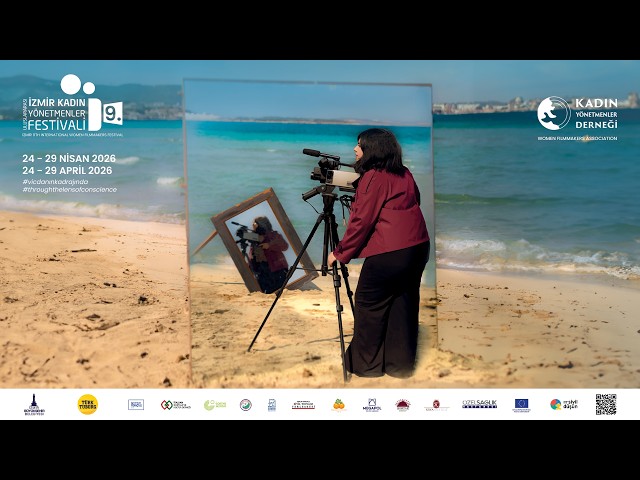Click the Özel Sağlık sponsor logo
640x480 pixels.
click(480, 404)
